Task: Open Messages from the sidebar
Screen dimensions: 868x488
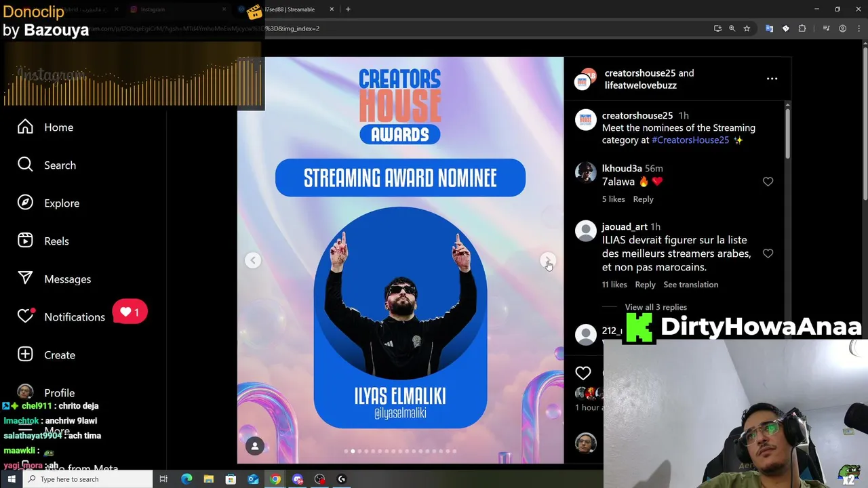Action: click(x=54, y=279)
